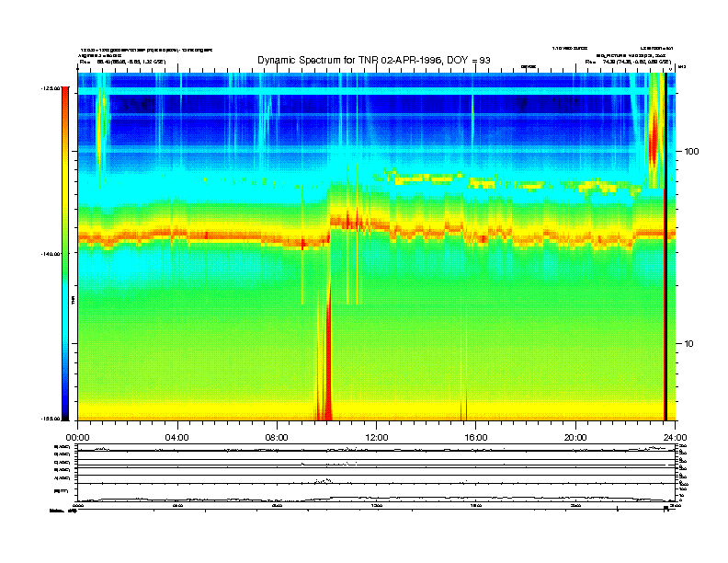
Task: Click the 'Re=' position text at top left
Action: coord(122,62)
